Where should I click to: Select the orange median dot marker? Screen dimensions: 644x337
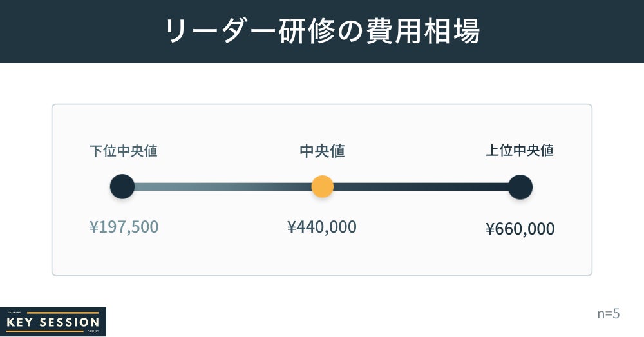(322, 187)
